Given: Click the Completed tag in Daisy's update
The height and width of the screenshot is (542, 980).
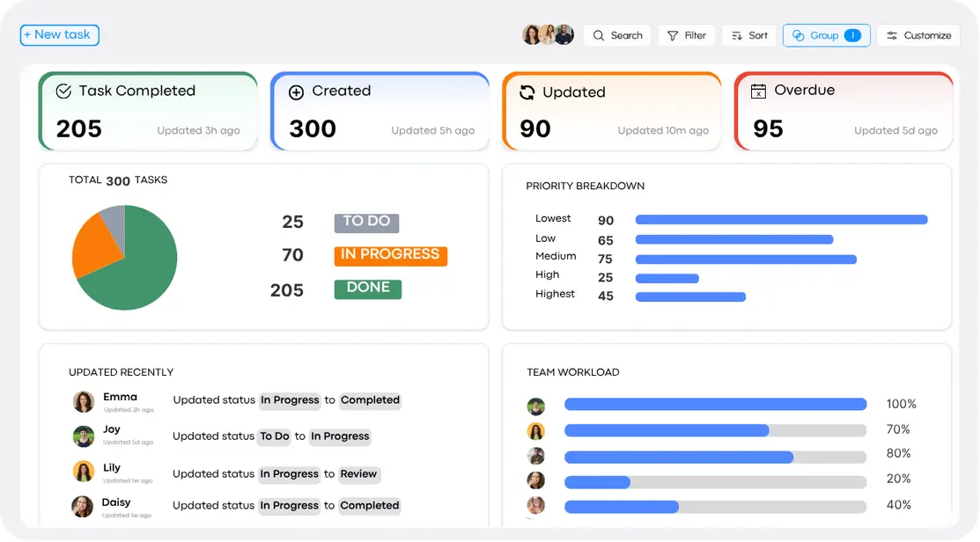Looking at the screenshot, I should [370, 506].
